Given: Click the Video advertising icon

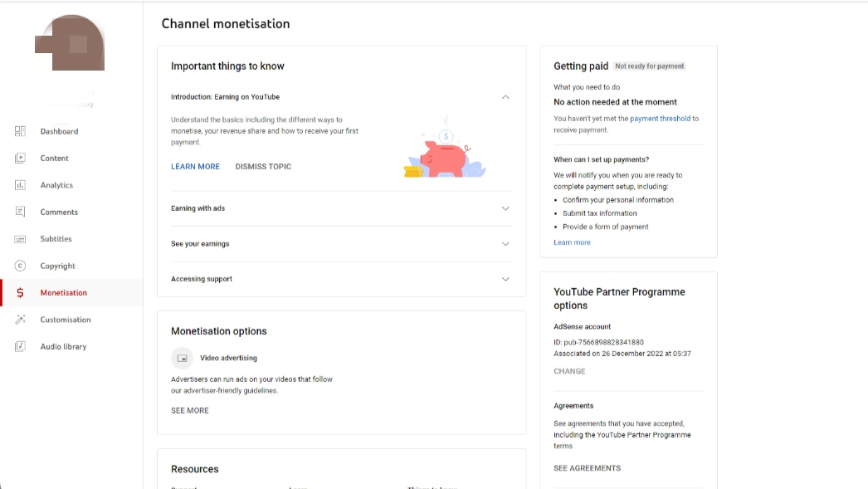Looking at the screenshot, I should tap(182, 359).
